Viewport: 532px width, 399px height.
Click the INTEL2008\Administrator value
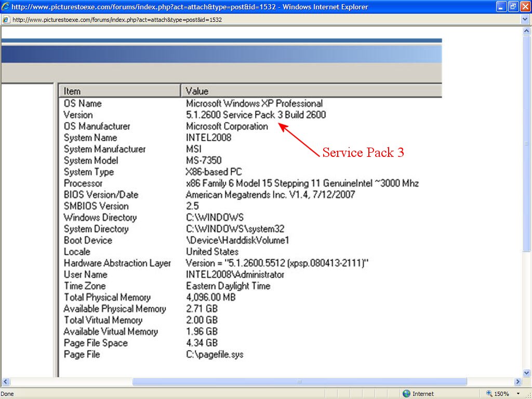click(235, 274)
